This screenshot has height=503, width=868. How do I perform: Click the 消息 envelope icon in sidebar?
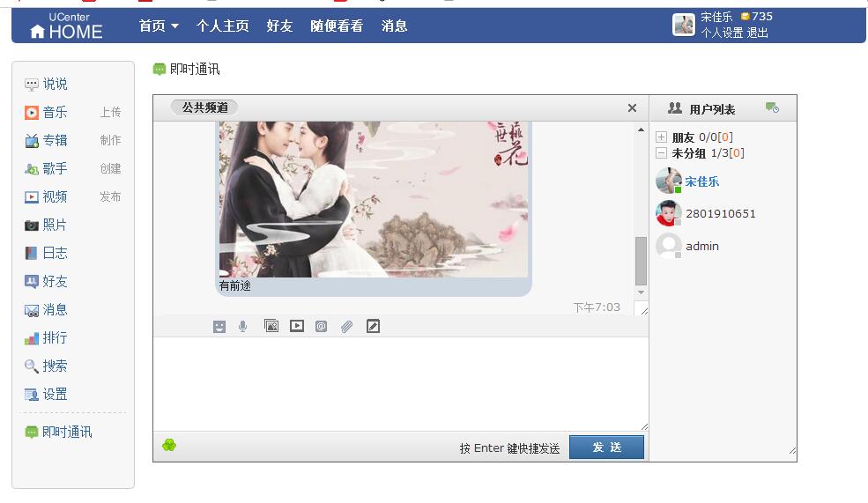[32, 310]
